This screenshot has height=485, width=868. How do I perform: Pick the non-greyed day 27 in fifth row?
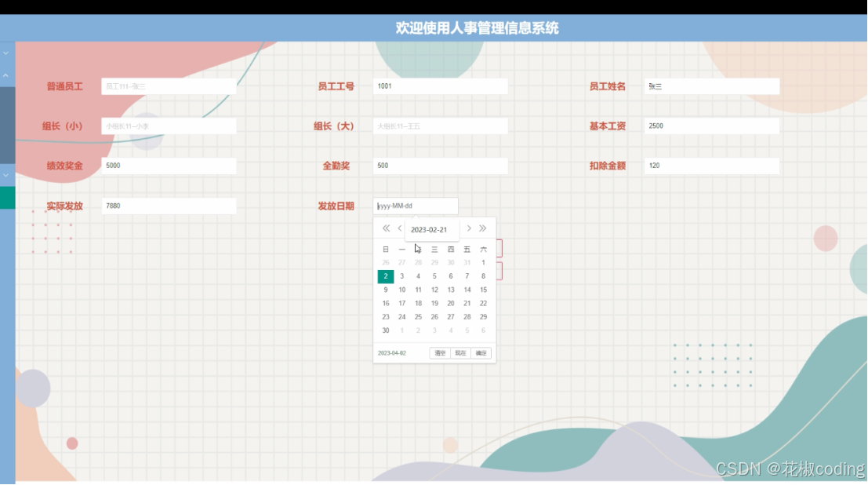point(451,317)
